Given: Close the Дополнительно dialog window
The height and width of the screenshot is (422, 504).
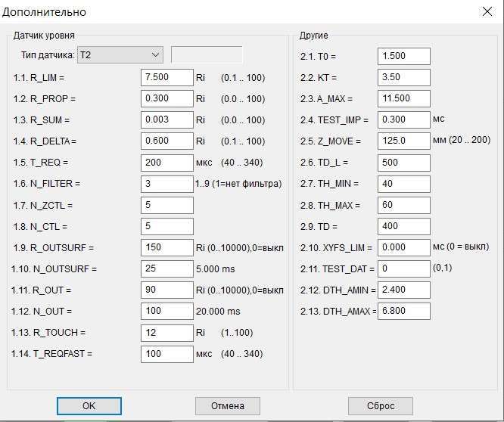Looking at the screenshot, I should (487, 11).
